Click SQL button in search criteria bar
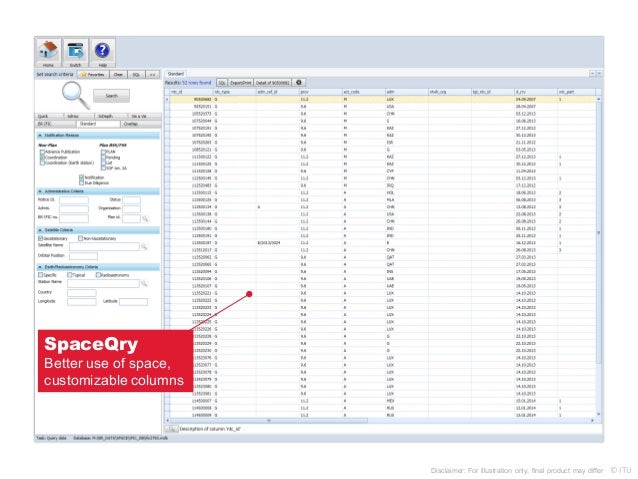638x479 pixels. pos(136,74)
